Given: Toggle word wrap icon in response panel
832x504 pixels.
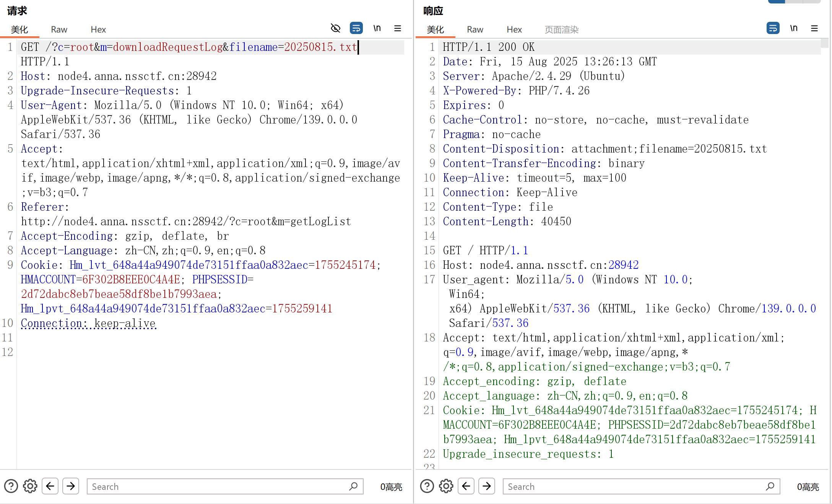Looking at the screenshot, I should tap(773, 28).
